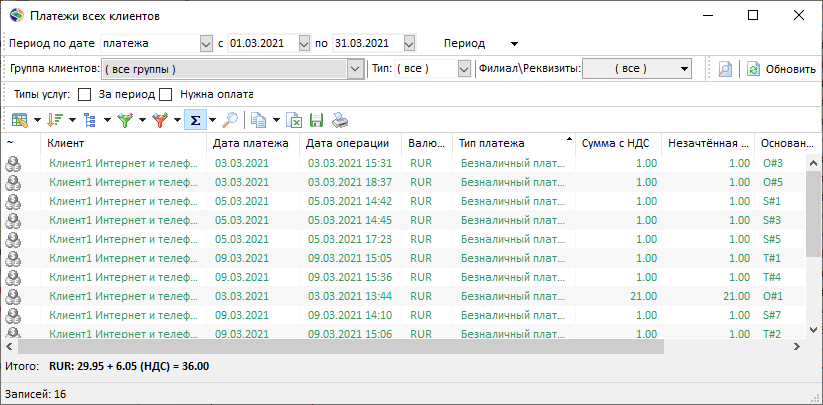Click the copy documents icon
Viewport: 823px width, 405px height.
coord(258,121)
